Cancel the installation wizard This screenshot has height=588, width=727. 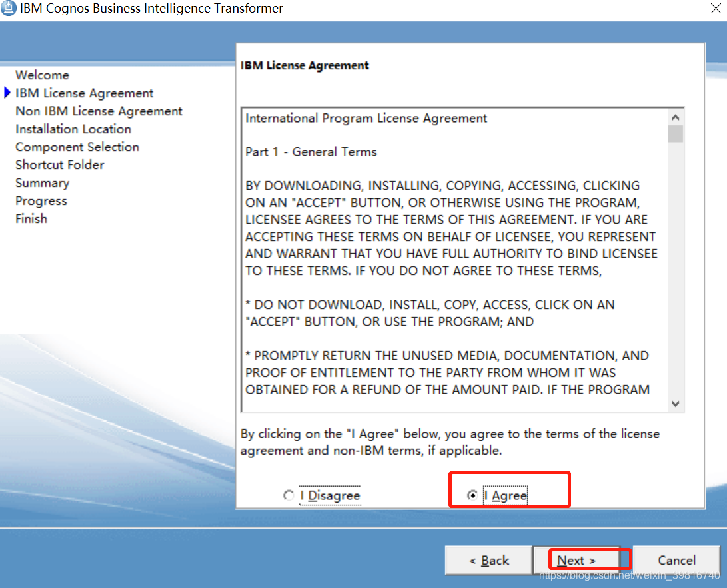676,560
